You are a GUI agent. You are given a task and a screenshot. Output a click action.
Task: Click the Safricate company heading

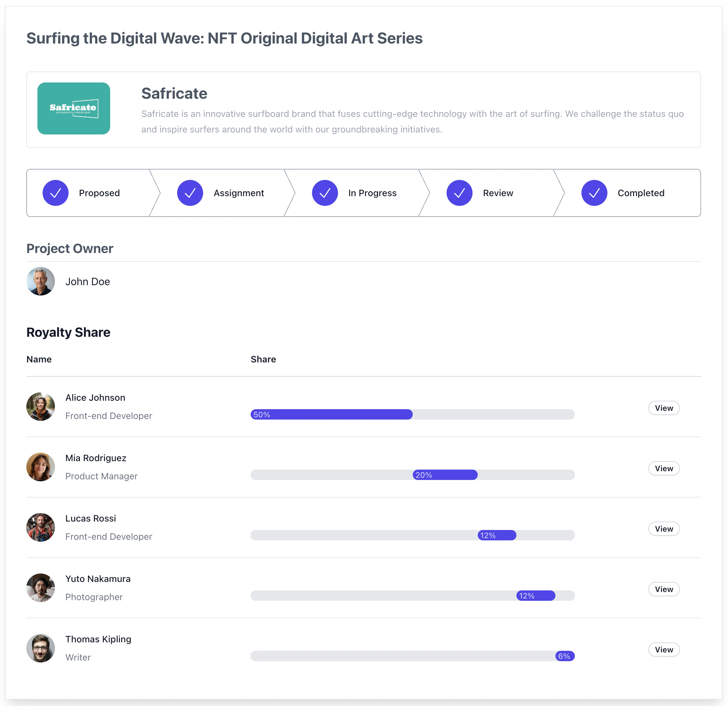tap(174, 94)
